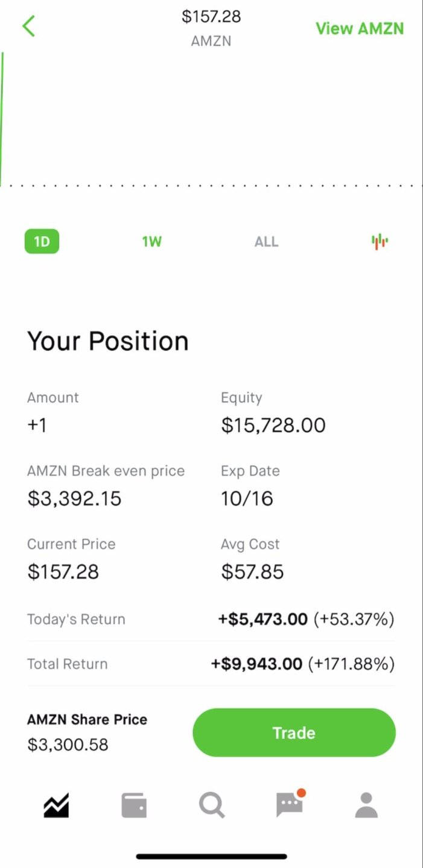Open messages chat bubble icon

click(x=290, y=805)
